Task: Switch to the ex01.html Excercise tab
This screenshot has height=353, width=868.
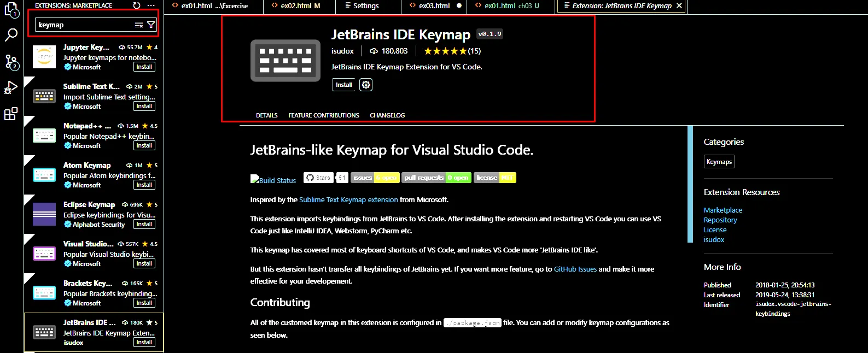Action: click(213, 6)
